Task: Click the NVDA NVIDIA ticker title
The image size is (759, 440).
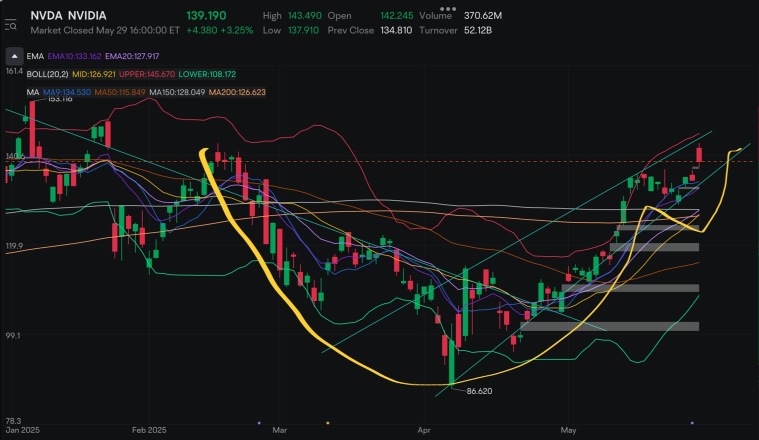Action: pyautogui.click(x=68, y=15)
